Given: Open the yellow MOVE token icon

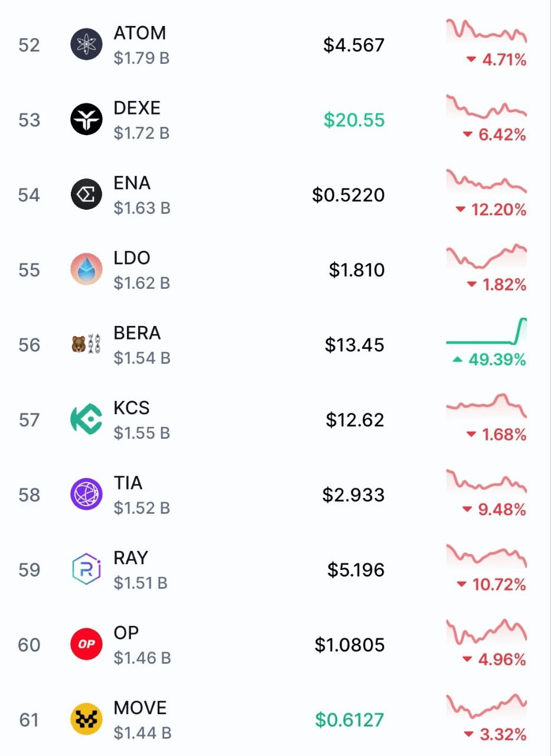Looking at the screenshot, I should click(x=87, y=720).
